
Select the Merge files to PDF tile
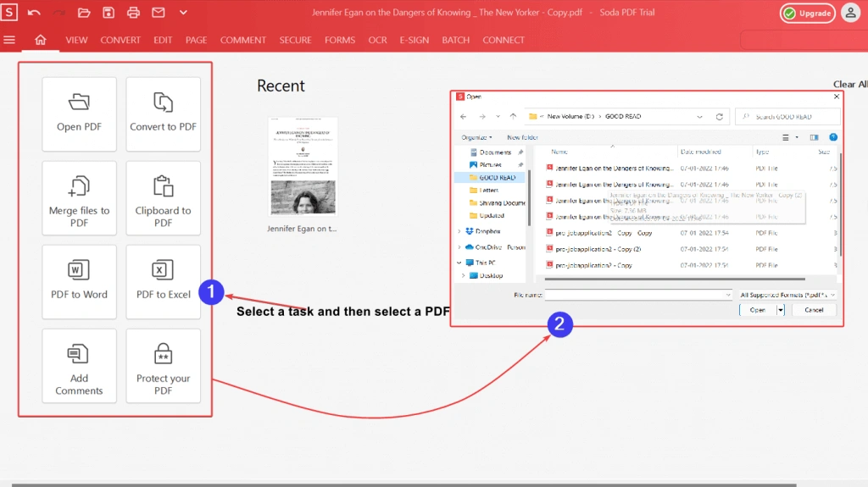tap(79, 198)
